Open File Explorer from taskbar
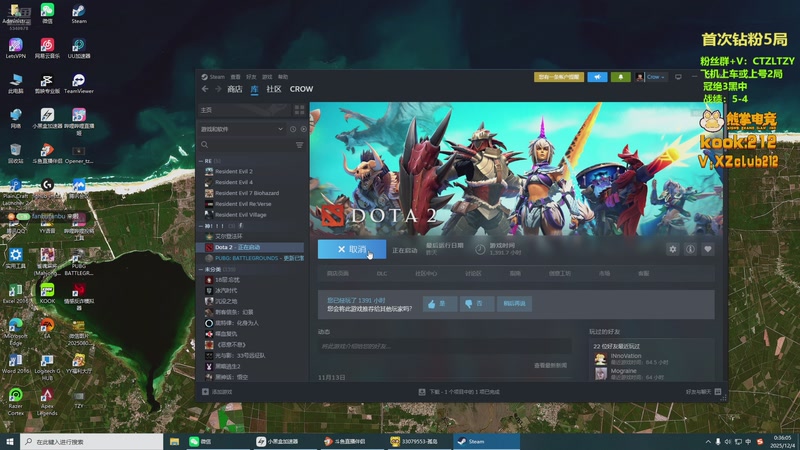800x450 pixels. tap(174, 441)
